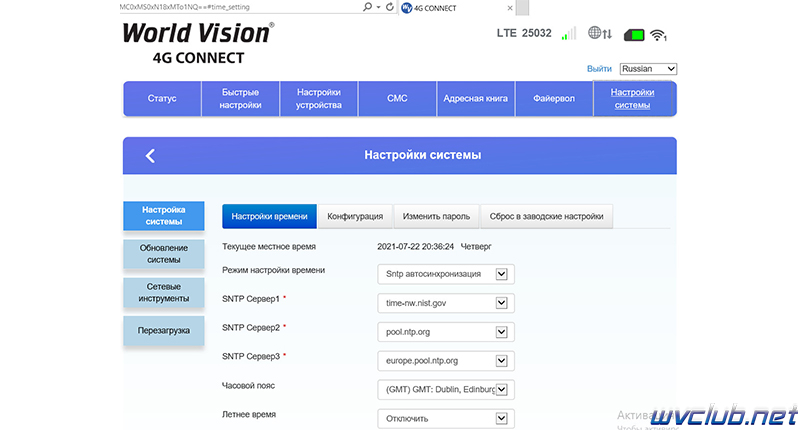The height and width of the screenshot is (430, 800).
Task: Click the current time value 2021-07-22 20:36:24
Action: tap(415, 247)
